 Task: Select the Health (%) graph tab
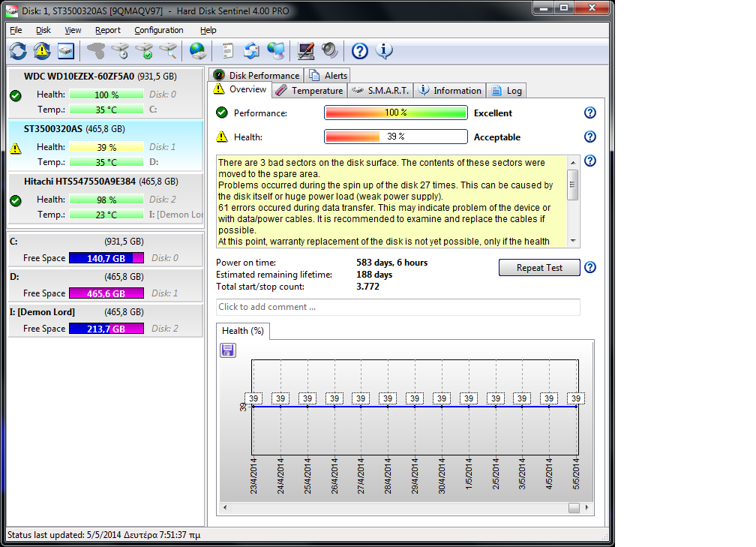pos(242,331)
